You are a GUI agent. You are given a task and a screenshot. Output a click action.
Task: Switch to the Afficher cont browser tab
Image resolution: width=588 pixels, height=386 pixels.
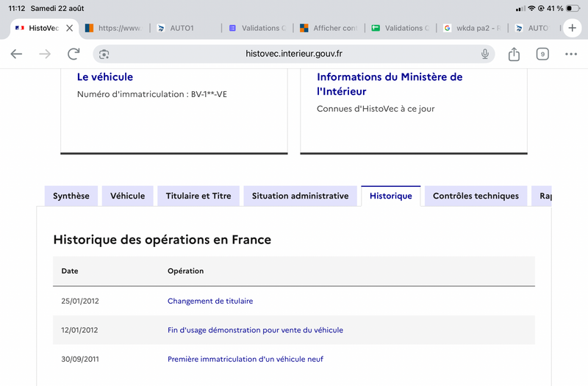329,28
